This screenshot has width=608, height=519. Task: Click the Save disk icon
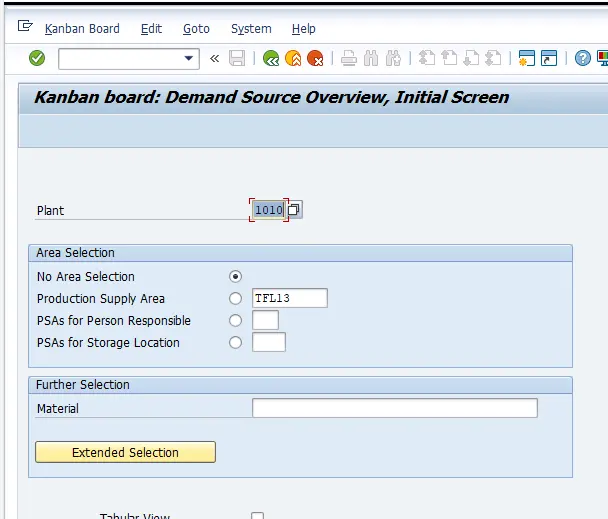point(237,59)
